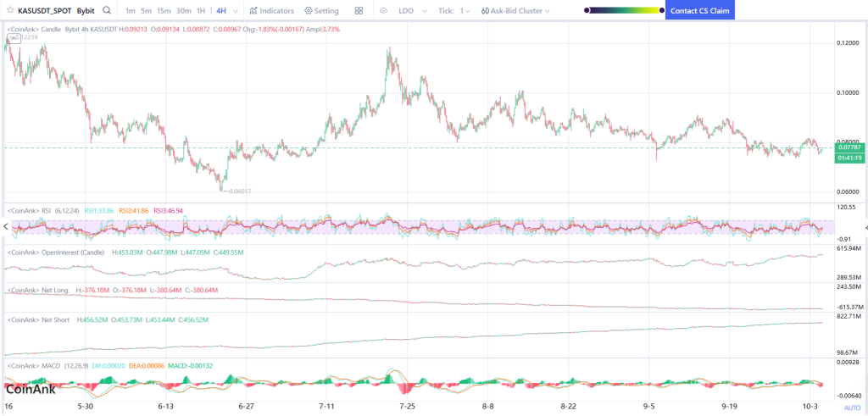Grab the right handle of gradient slider
The width and height of the screenshot is (868, 416).
tap(661, 10)
